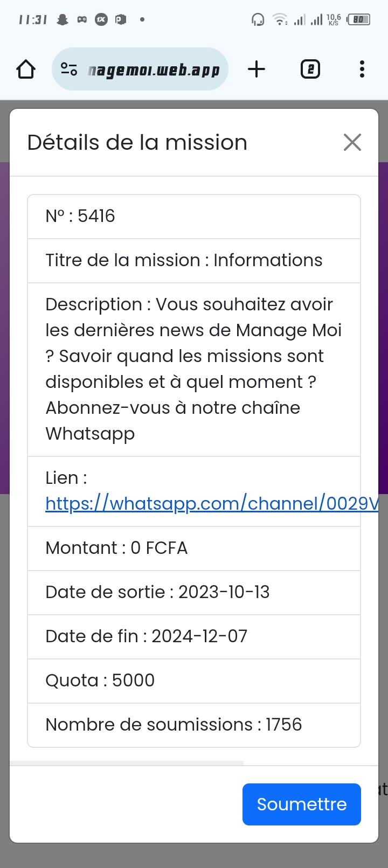Open the tab switcher showing 2 tabs
This screenshot has width=388, height=868.
310,69
